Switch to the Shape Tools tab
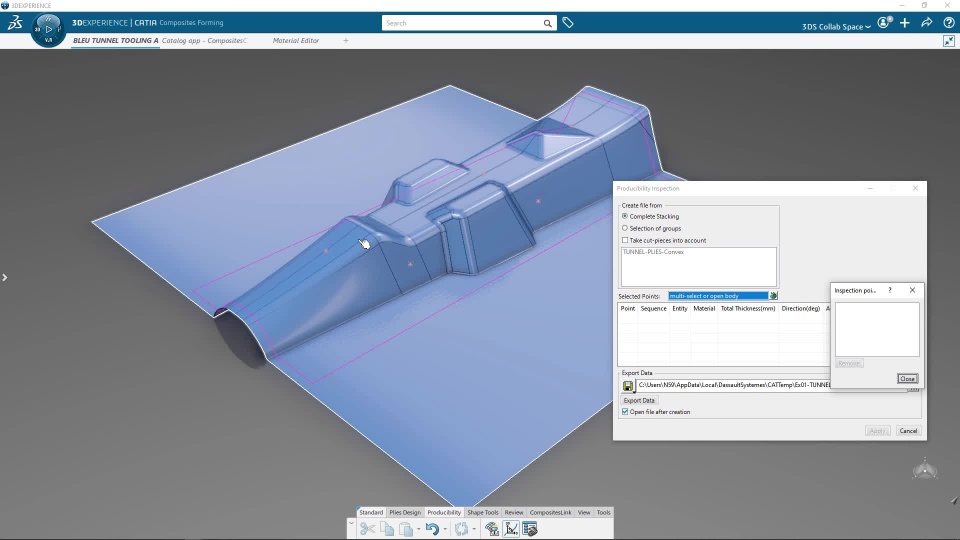This screenshot has width=960, height=540. 483,512
